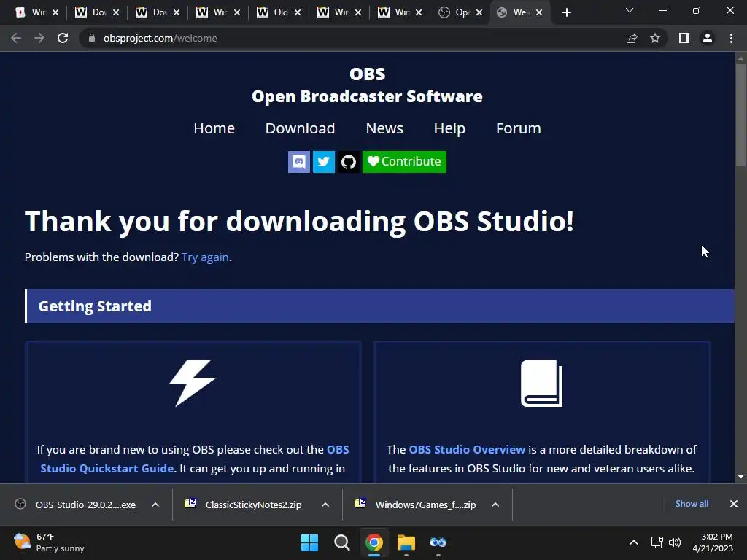Open the Forum nav link
The image size is (747, 560).
pyautogui.click(x=519, y=128)
